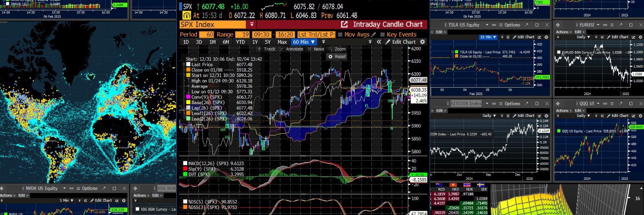The height and width of the screenshot is (215, 644).
Task: Select the YTD range tab
Action: (240, 42)
